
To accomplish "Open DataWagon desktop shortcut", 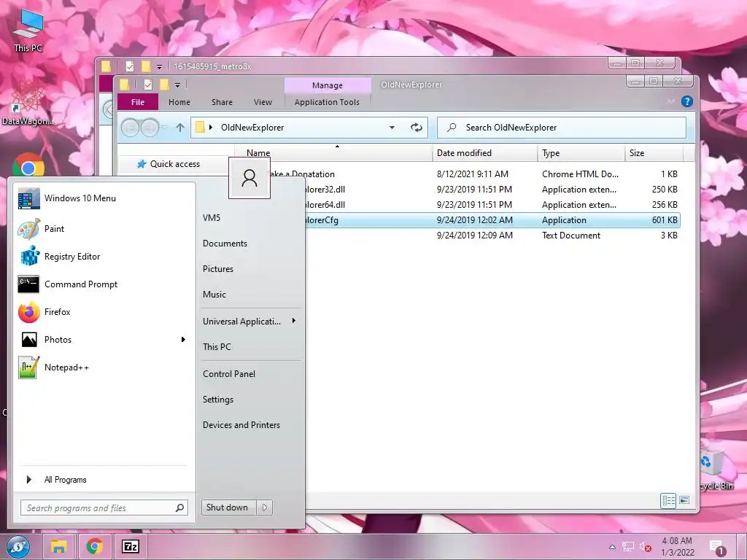I will 28,103.
